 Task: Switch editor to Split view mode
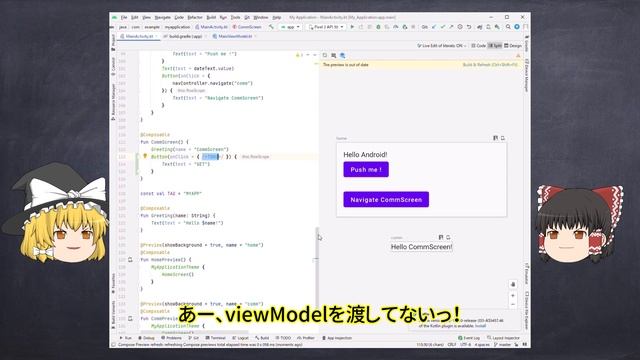(x=495, y=46)
